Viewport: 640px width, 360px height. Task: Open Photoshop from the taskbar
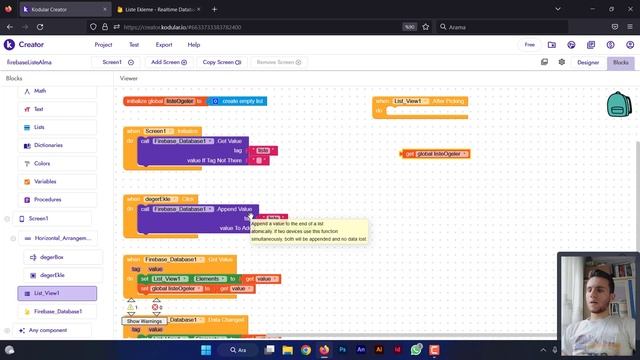pyautogui.click(x=342, y=350)
